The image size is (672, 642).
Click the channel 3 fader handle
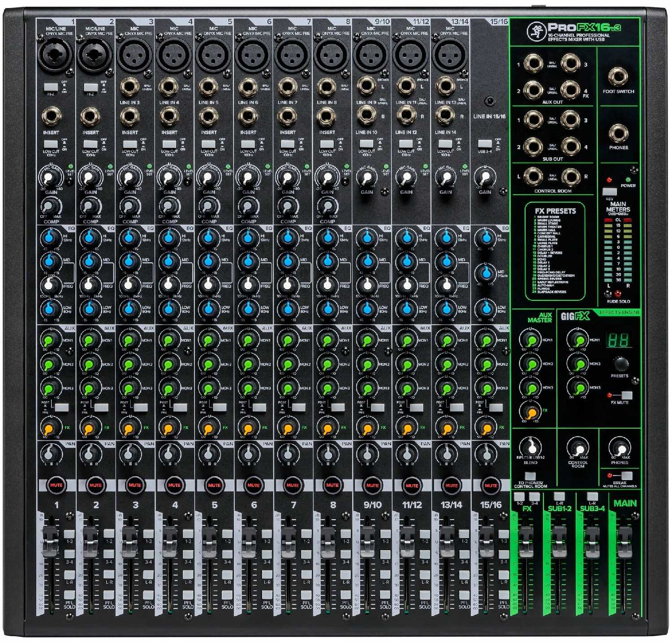click(x=129, y=538)
